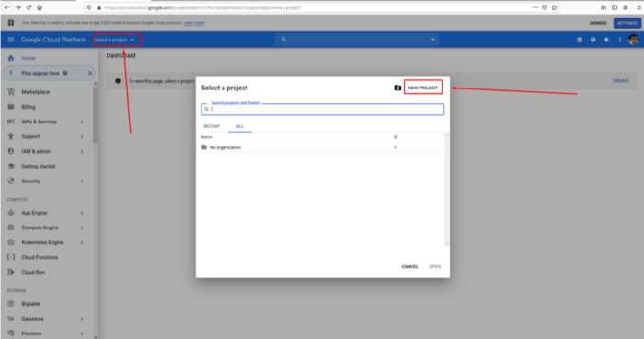Switch to the ALL tab
This screenshot has width=644, height=339.
click(x=240, y=126)
